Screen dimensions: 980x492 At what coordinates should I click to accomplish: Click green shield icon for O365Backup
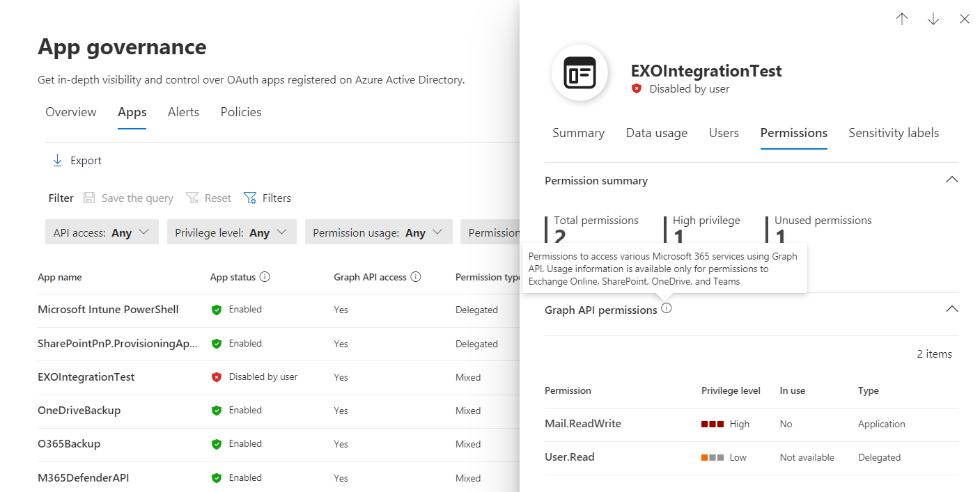coord(217,444)
